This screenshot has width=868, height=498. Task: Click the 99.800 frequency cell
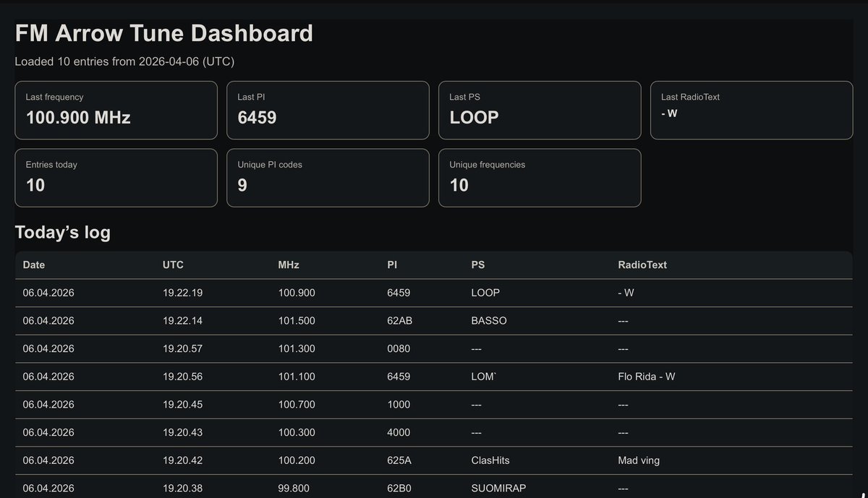(294, 488)
